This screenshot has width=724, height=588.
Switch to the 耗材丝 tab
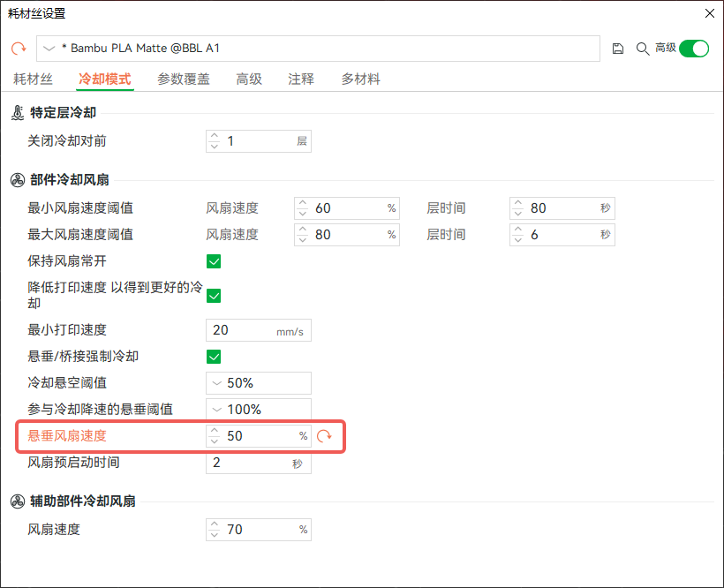(34, 79)
